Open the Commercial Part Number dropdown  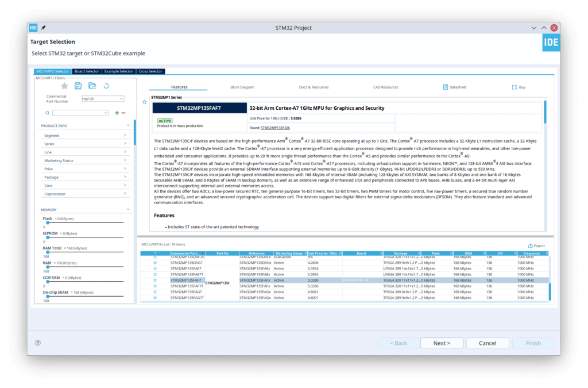pos(121,99)
